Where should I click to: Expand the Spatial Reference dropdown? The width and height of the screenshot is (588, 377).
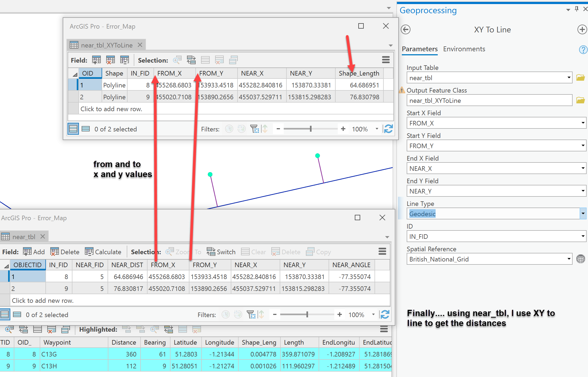point(569,259)
